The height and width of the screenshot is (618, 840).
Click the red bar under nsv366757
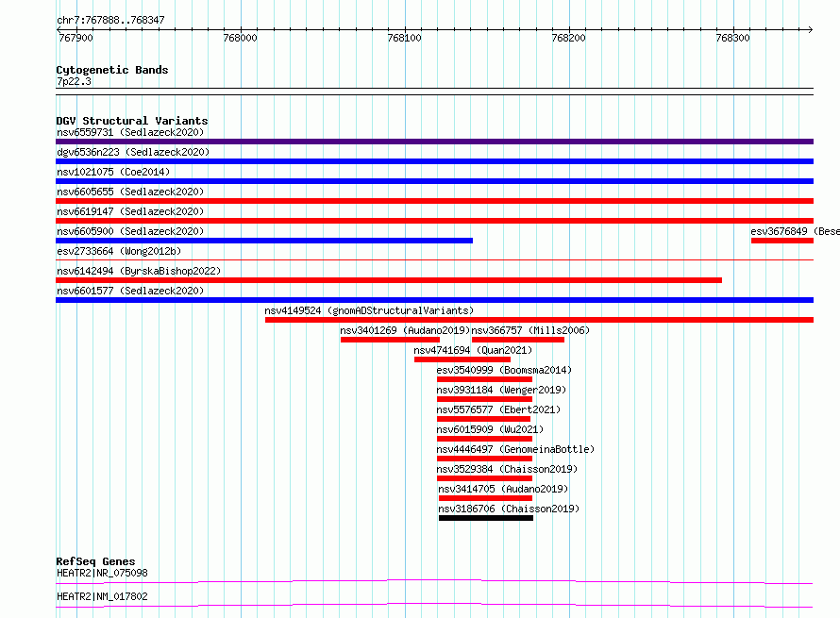(x=518, y=340)
